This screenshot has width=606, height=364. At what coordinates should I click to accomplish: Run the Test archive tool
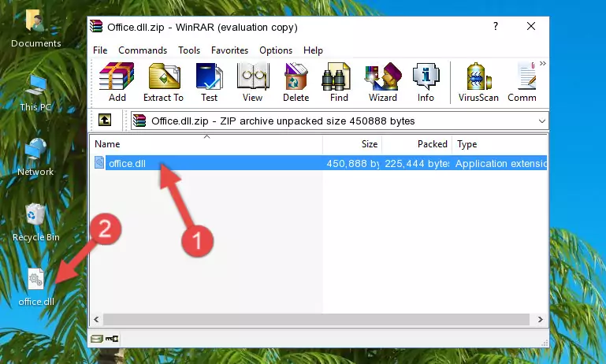pos(209,82)
